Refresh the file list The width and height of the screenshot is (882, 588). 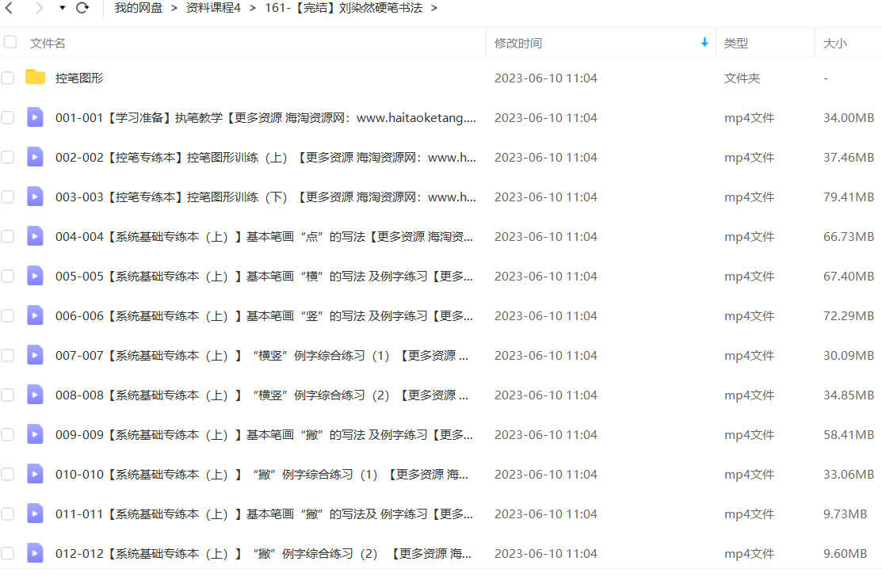coord(82,8)
